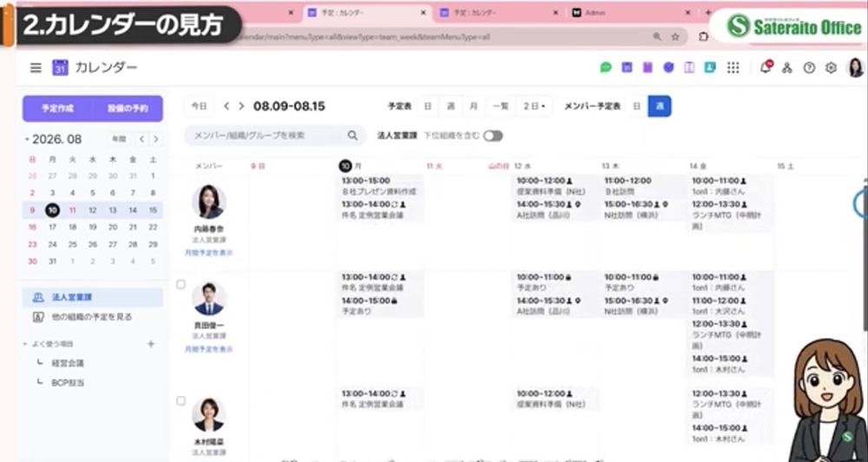
Task: Open 真田俊一's 14:00-15:00 予定あり event
Action: point(380,306)
